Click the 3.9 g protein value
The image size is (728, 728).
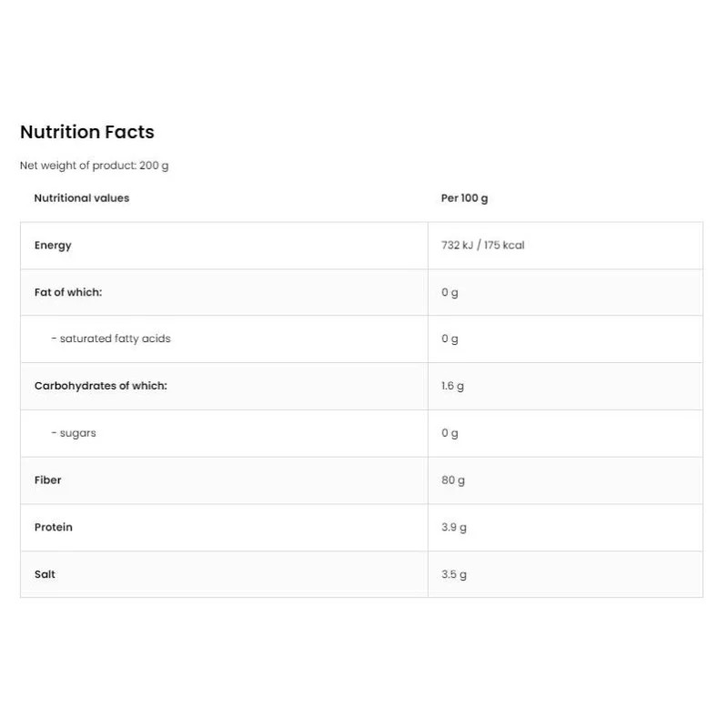coord(454,528)
